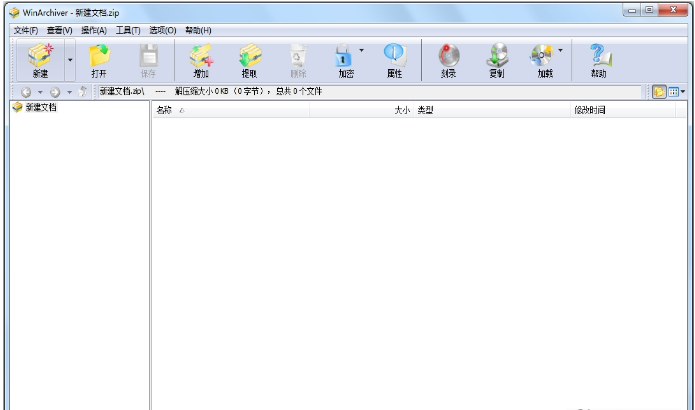Open the 工具(T) menu

point(128,30)
